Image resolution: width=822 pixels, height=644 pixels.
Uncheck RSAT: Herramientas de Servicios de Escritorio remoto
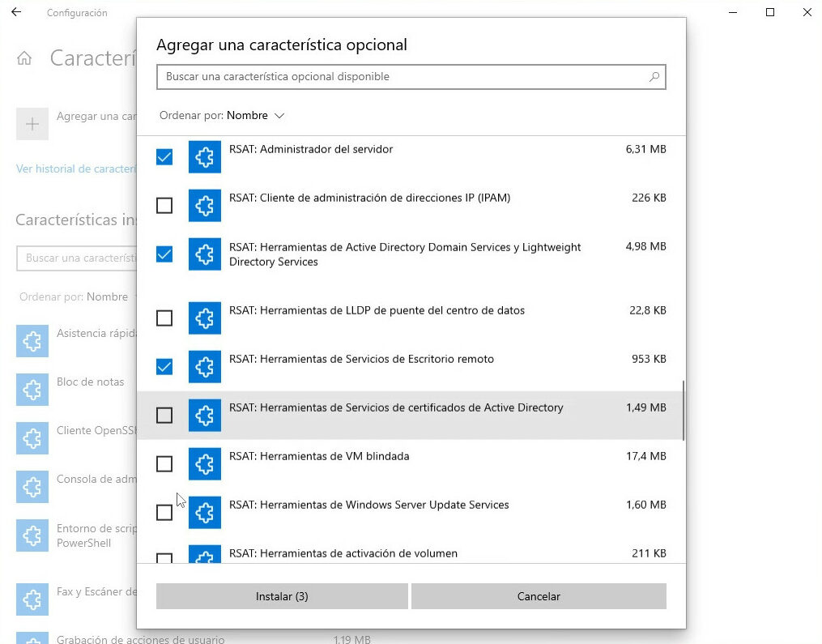tap(164, 367)
